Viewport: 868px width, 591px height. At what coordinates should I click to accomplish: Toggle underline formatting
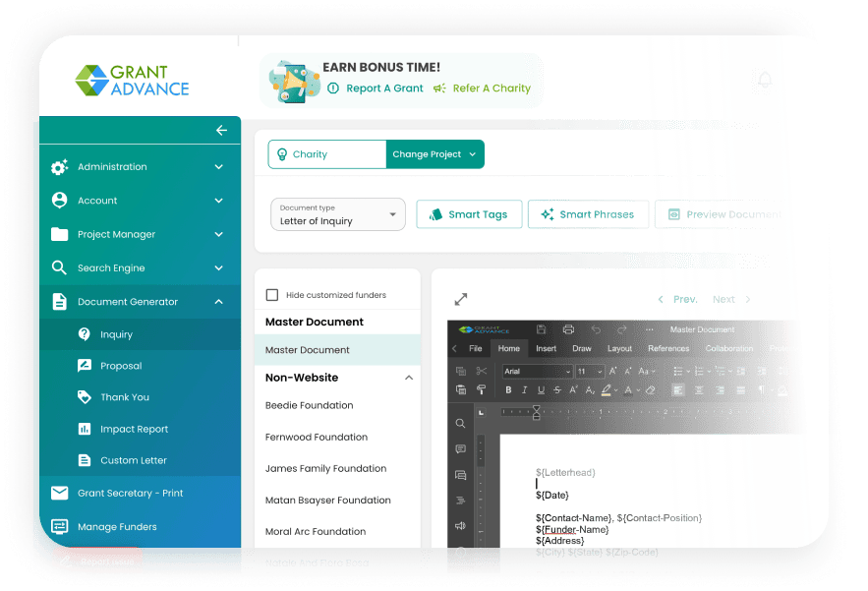pos(541,390)
